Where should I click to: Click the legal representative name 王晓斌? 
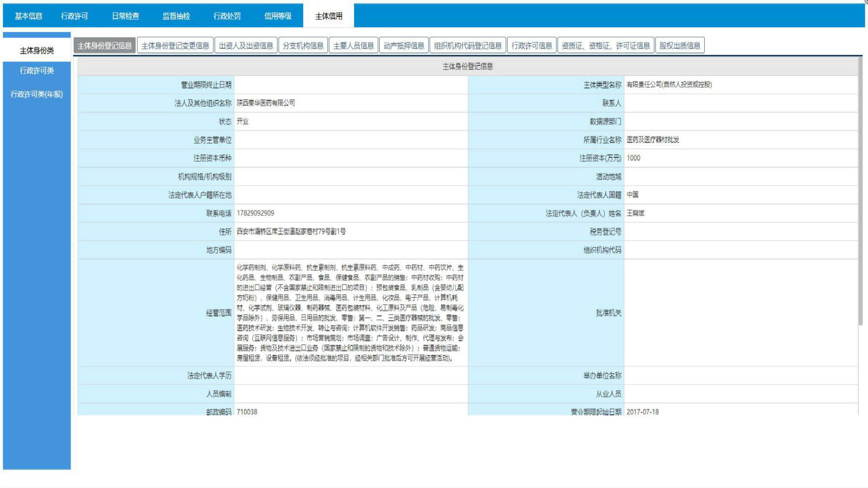635,213
